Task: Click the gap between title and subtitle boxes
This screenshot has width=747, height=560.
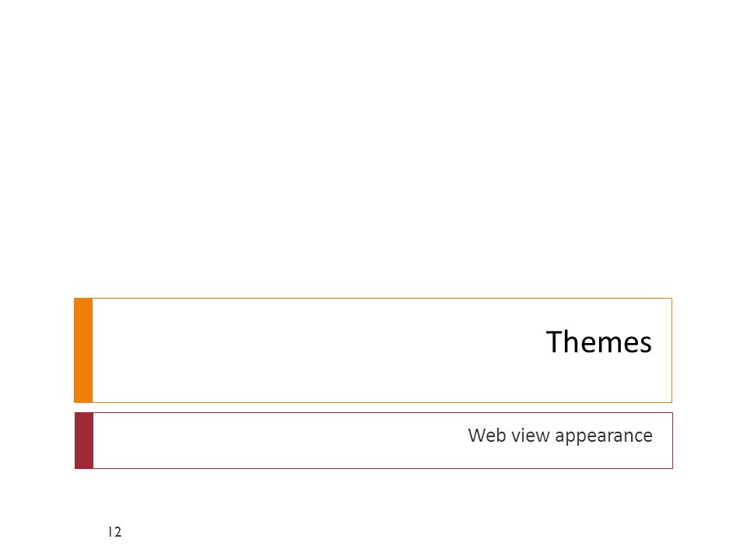Action: click(373, 408)
